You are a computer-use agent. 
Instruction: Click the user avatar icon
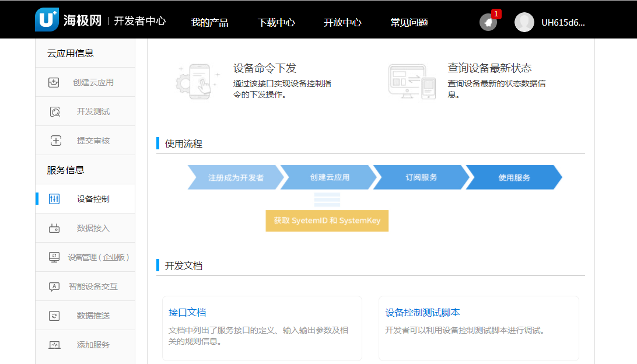coord(524,22)
